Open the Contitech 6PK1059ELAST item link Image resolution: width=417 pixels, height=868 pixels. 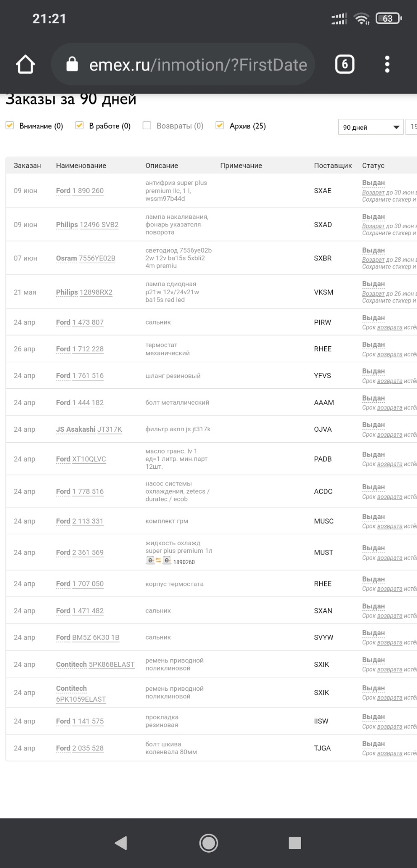click(x=81, y=699)
